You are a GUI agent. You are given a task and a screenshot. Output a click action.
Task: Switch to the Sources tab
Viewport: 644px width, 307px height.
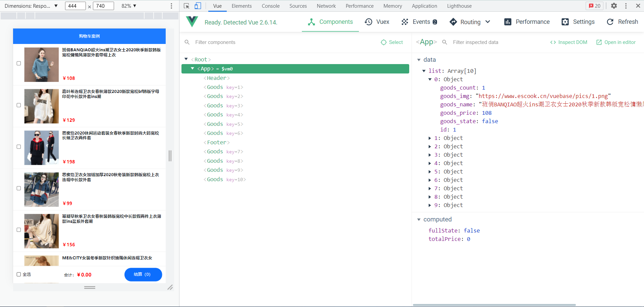[x=298, y=6]
